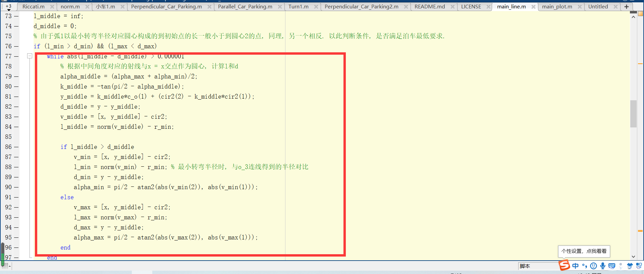This screenshot has height=274, width=644.
Task: Open the LICENSE tab
Action: click(471, 7)
